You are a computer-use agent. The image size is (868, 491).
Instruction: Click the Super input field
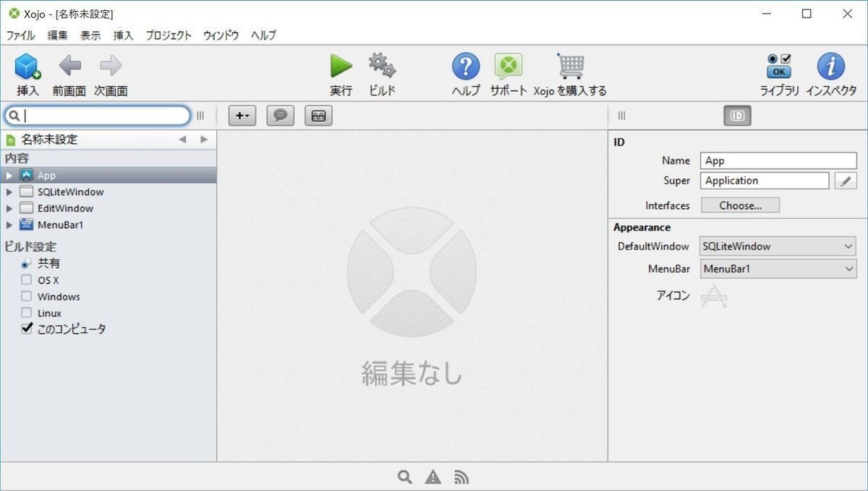[765, 181]
